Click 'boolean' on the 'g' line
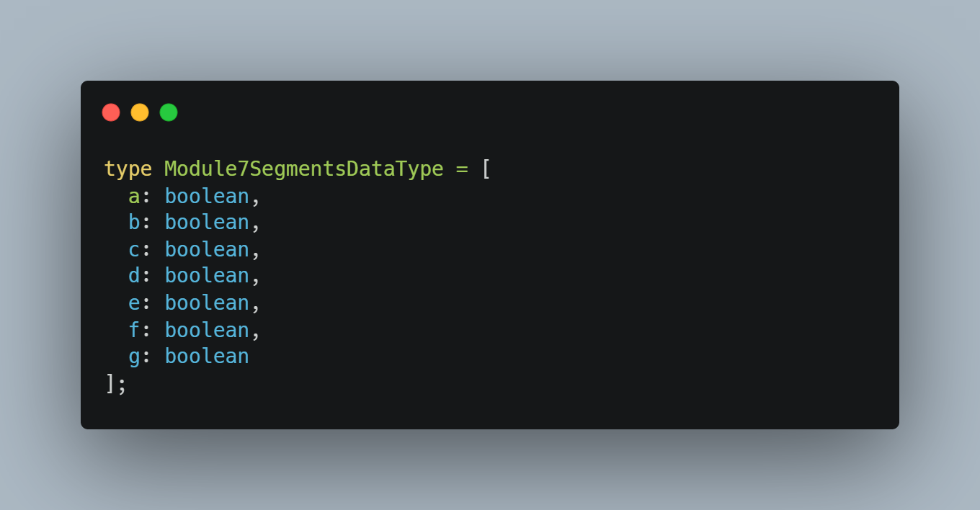This screenshot has width=980, height=510. (x=207, y=357)
